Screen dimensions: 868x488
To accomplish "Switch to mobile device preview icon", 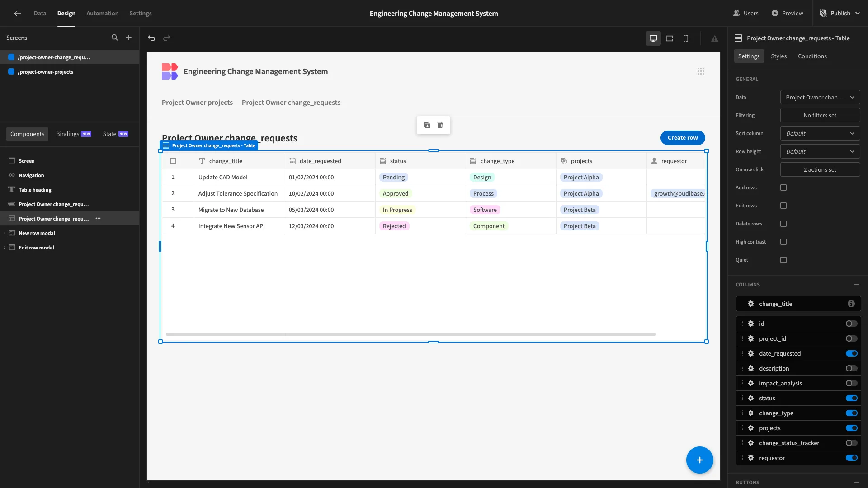I will (686, 38).
